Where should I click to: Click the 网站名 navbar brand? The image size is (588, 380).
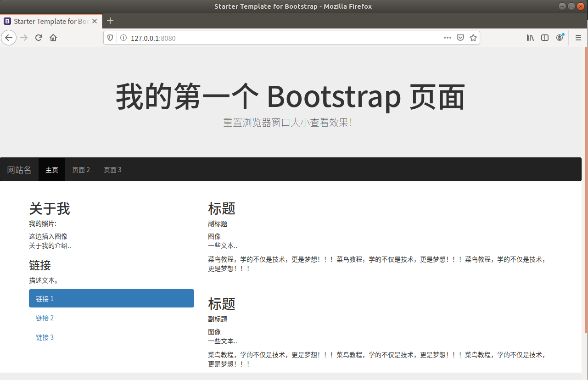point(19,170)
